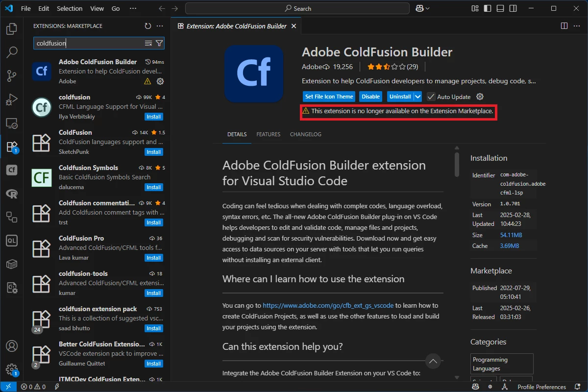This screenshot has height=392, width=588.
Task: Install the ColdFusion Pro extension
Action: pyautogui.click(x=154, y=258)
